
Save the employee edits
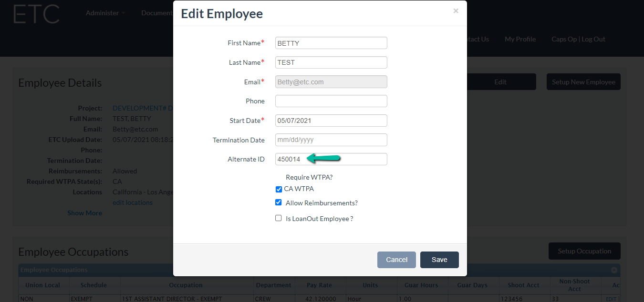pyautogui.click(x=439, y=260)
